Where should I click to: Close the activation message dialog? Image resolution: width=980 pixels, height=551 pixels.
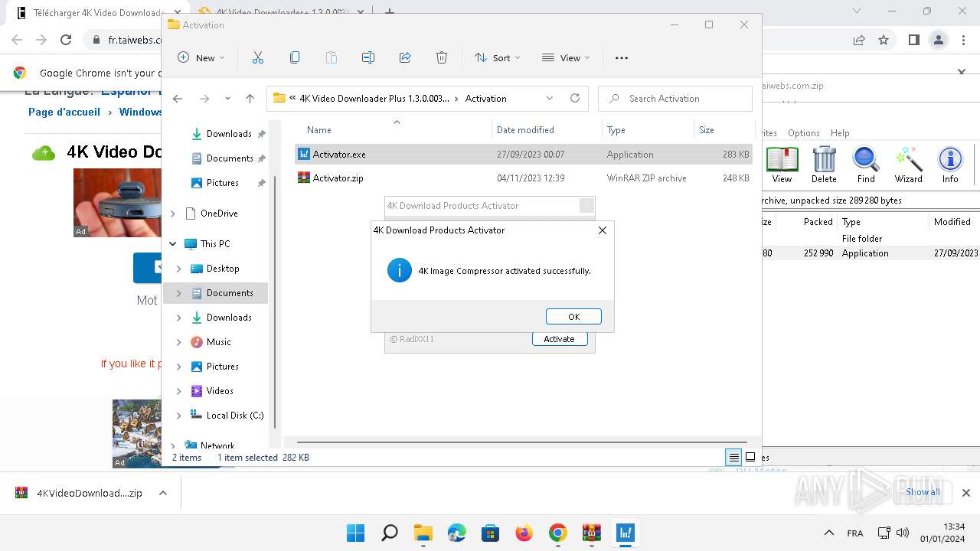(602, 230)
